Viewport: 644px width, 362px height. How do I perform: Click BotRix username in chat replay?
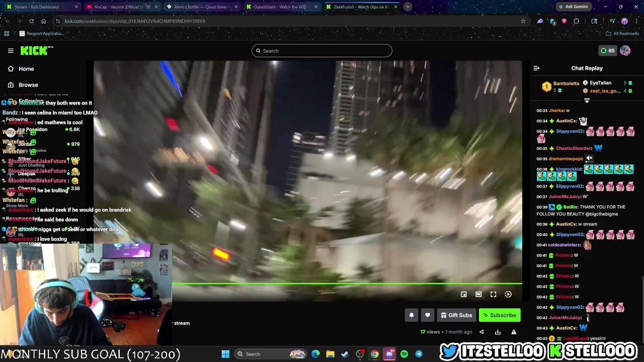point(570,207)
